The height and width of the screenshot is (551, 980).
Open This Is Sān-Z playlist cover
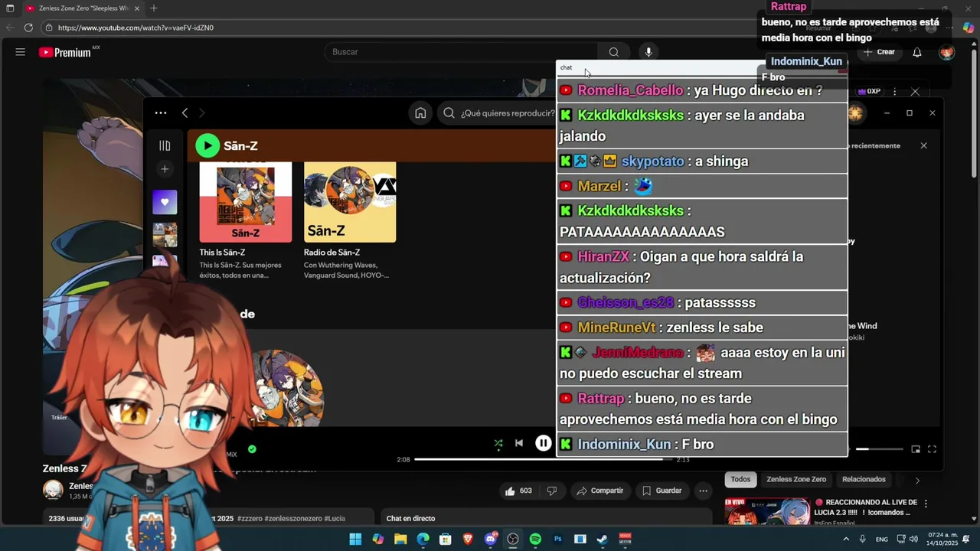click(246, 202)
